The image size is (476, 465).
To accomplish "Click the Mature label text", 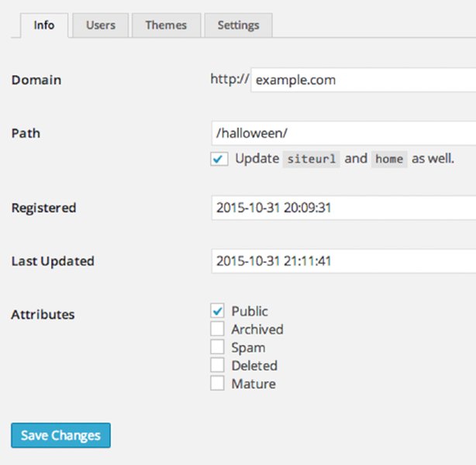I will point(254,384).
